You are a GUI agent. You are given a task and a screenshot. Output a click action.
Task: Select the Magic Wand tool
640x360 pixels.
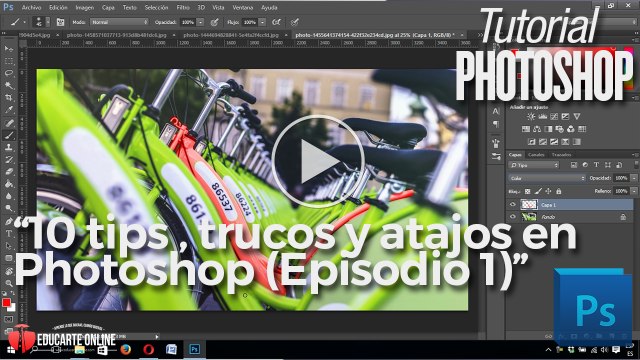9,86
